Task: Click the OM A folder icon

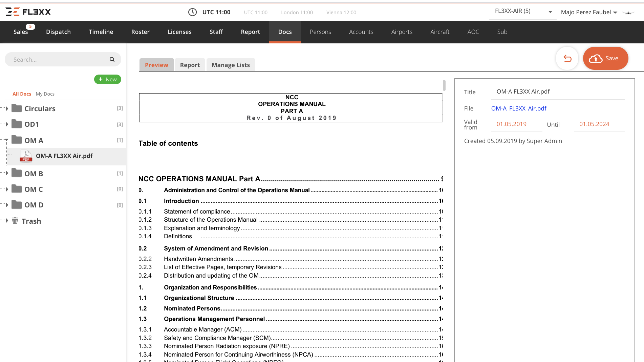Action: click(x=17, y=140)
